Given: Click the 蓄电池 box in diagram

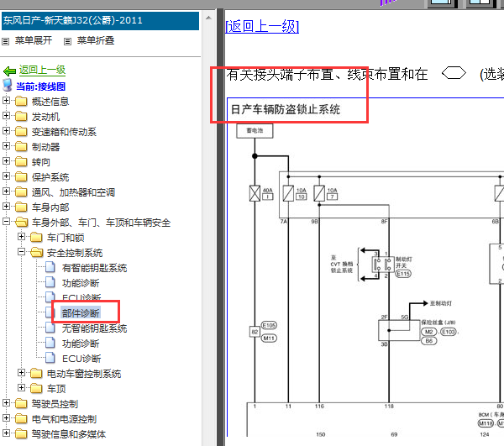Looking at the screenshot, I should tap(255, 131).
